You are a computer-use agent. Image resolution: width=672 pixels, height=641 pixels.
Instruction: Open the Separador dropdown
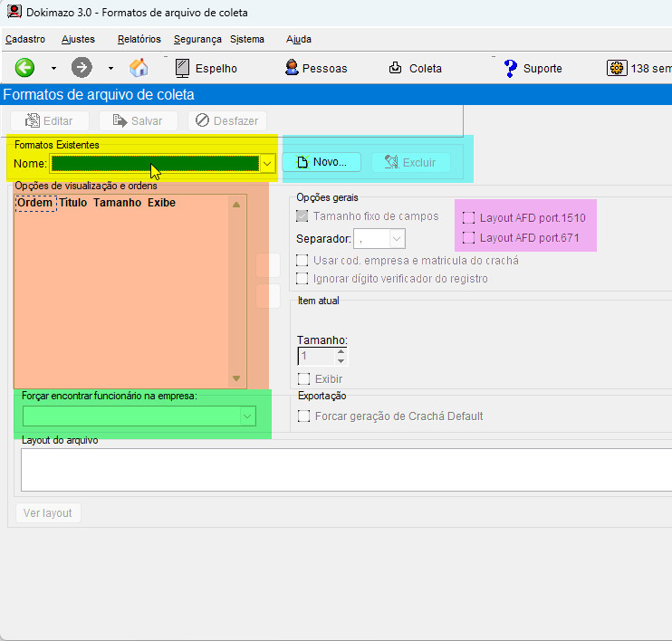[397, 239]
